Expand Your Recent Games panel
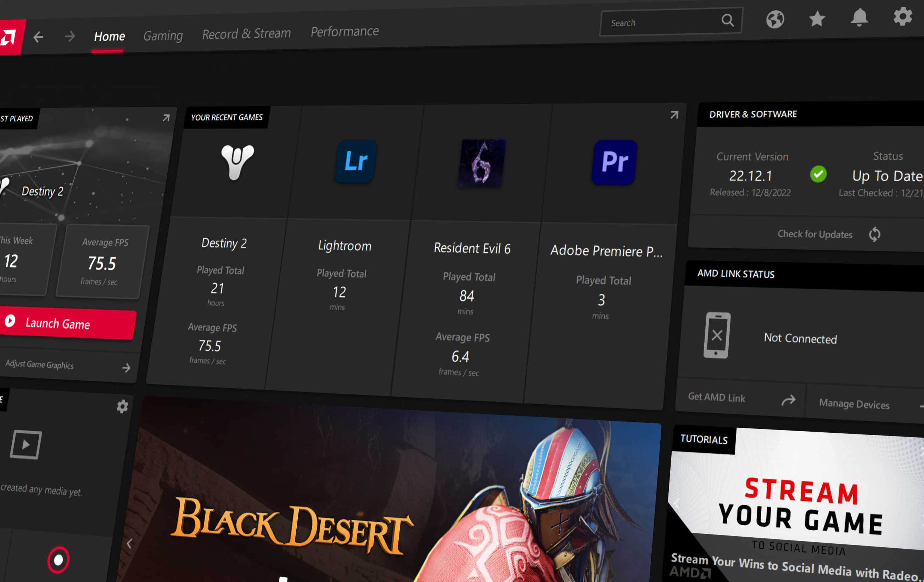924x582 pixels. tap(673, 114)
